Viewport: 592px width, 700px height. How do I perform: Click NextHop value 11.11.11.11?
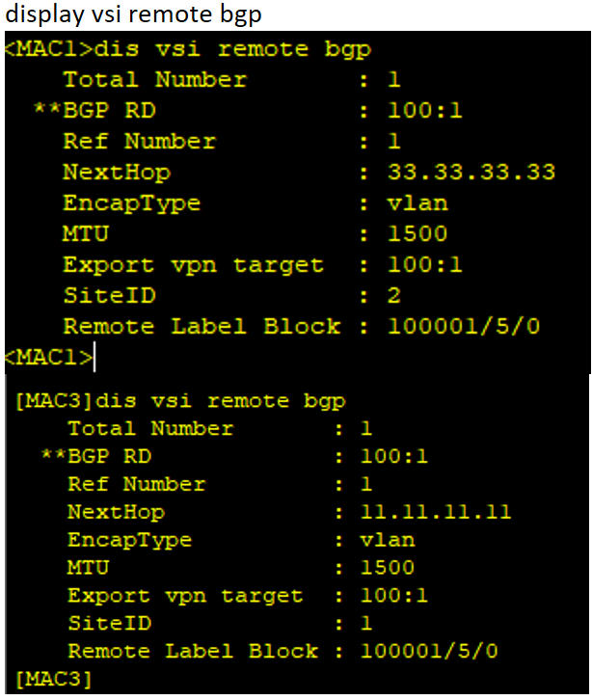[x=435, y=512]
